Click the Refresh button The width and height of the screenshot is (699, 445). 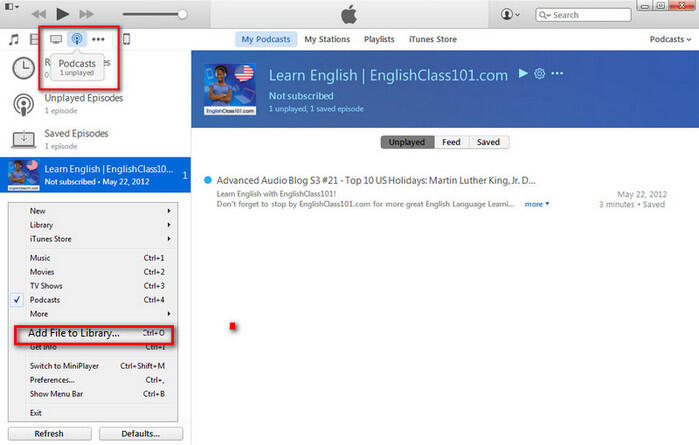click(49, 434)
